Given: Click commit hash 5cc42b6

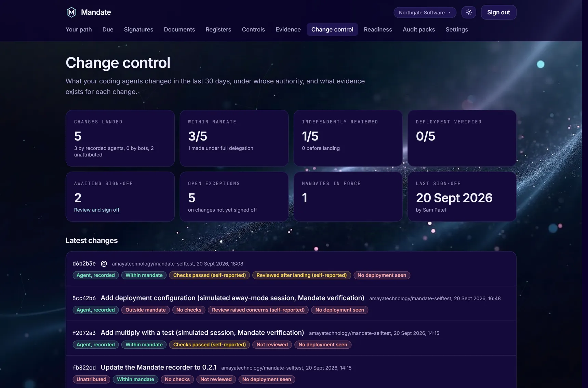Looking at the screenshot, I should tap(84, 298).
